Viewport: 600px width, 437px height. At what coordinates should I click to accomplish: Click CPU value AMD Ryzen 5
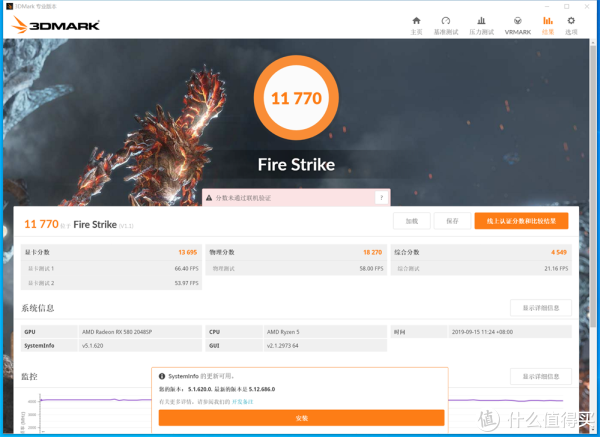pyautogui.click(x=283, y=332)
